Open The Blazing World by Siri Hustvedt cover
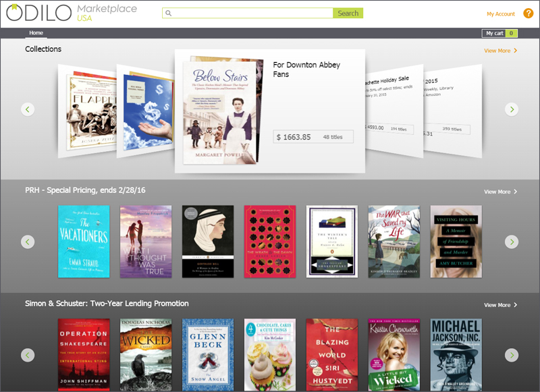The width and height of the screenshot is (540, 392). click(332, 354)
